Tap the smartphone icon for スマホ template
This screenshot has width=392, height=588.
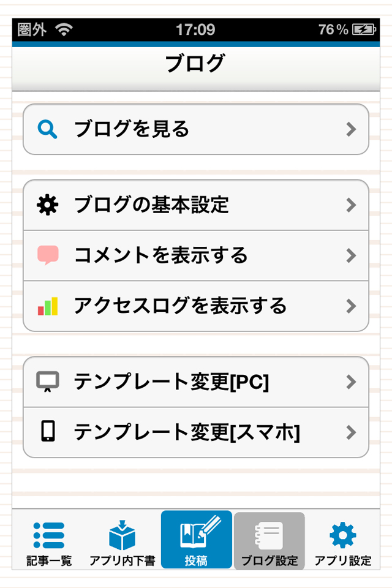48,431
